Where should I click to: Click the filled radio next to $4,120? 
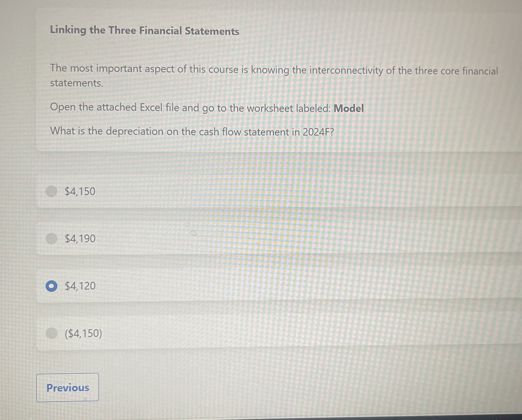click(52, 286)
